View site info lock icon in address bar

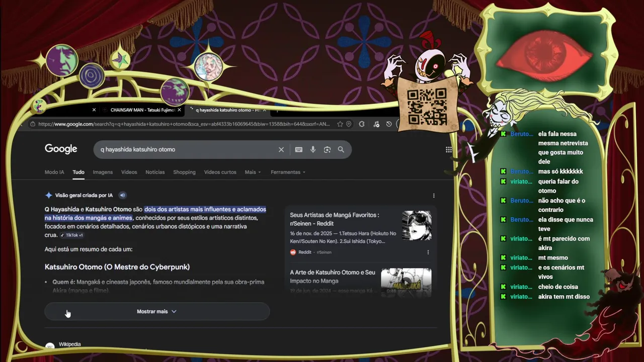tap(33, 124)
